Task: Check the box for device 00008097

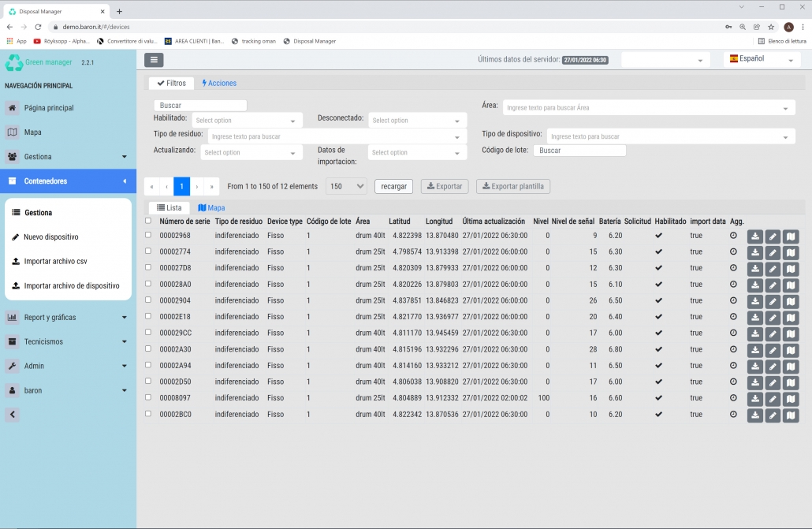Action: (148, 397)
